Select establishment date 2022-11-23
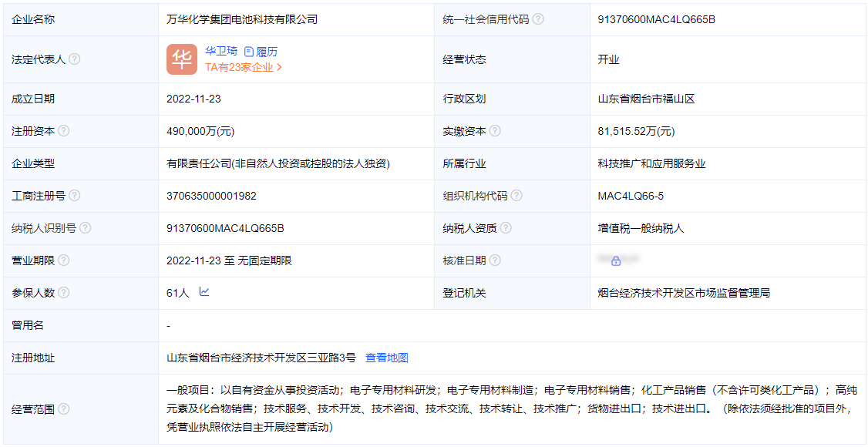This screenshot has height=447, width=868. coord(193,99)
